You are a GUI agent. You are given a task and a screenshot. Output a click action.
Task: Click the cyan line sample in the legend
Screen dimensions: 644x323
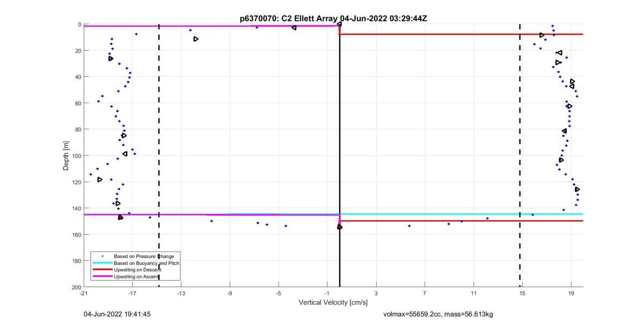pyautogui.click(x=103, y=263)
